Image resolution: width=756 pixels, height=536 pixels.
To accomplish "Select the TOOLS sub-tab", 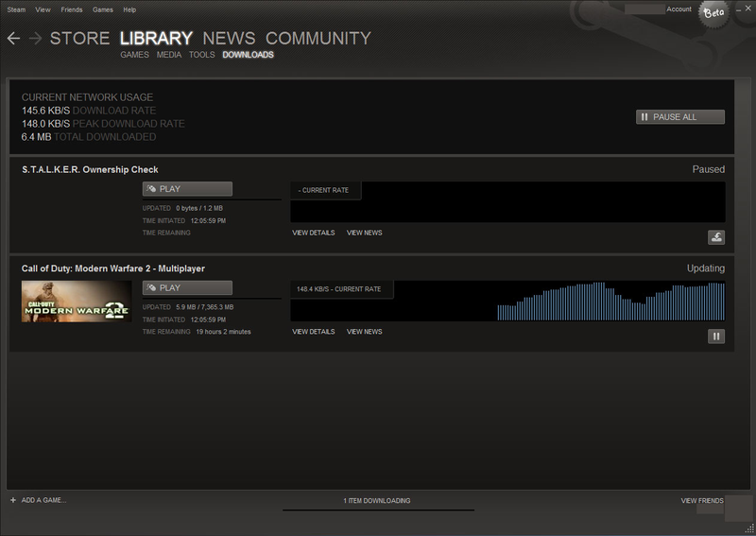I will [x=201, y=55].
